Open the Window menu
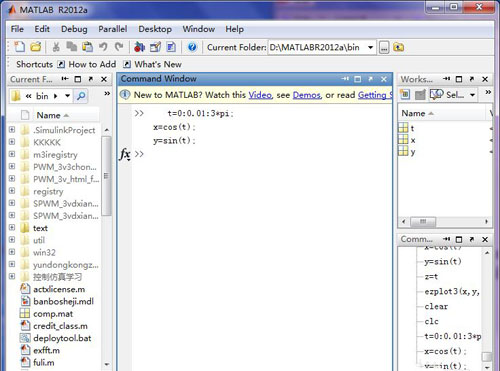 click(199, 29)
